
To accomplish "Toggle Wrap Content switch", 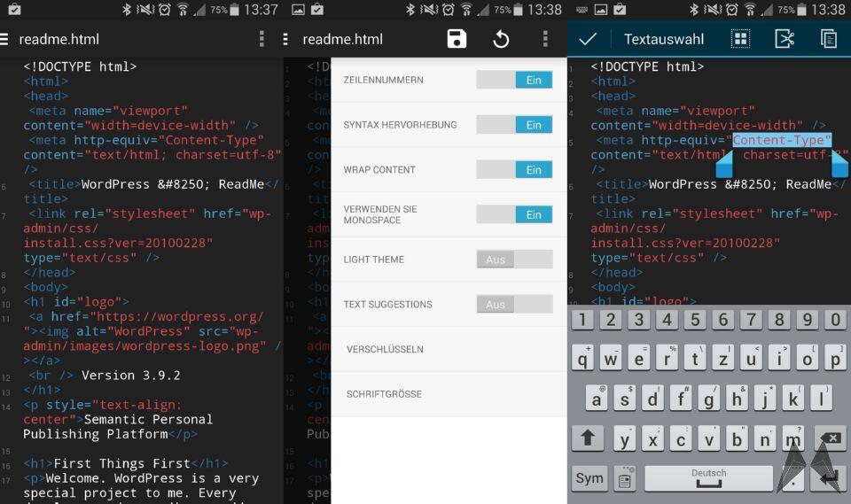I will pos(514,170).
